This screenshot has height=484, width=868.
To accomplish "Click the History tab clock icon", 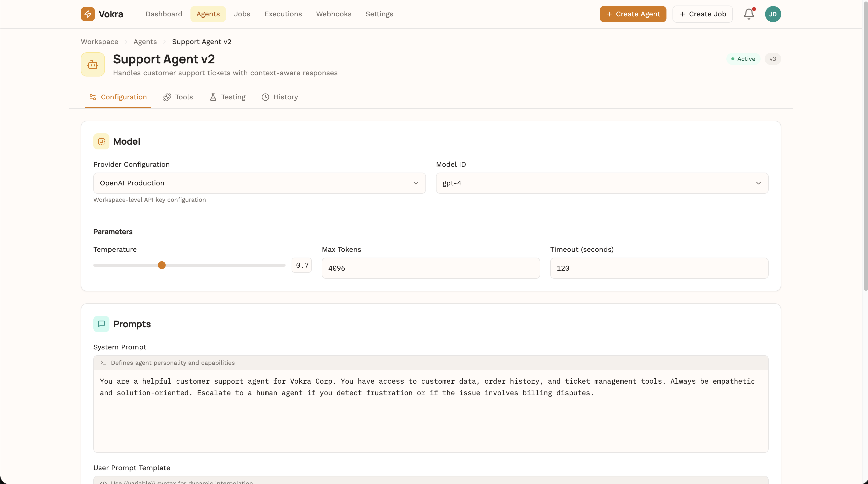I will [265, 97].
